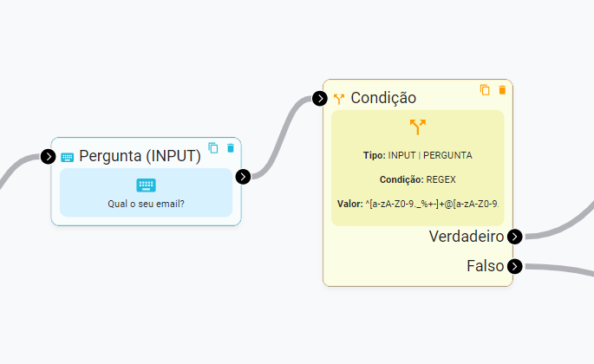This screenshot has width=594, height=364.
Task: Click the Verdadeiro label
Action: (467, 237)
